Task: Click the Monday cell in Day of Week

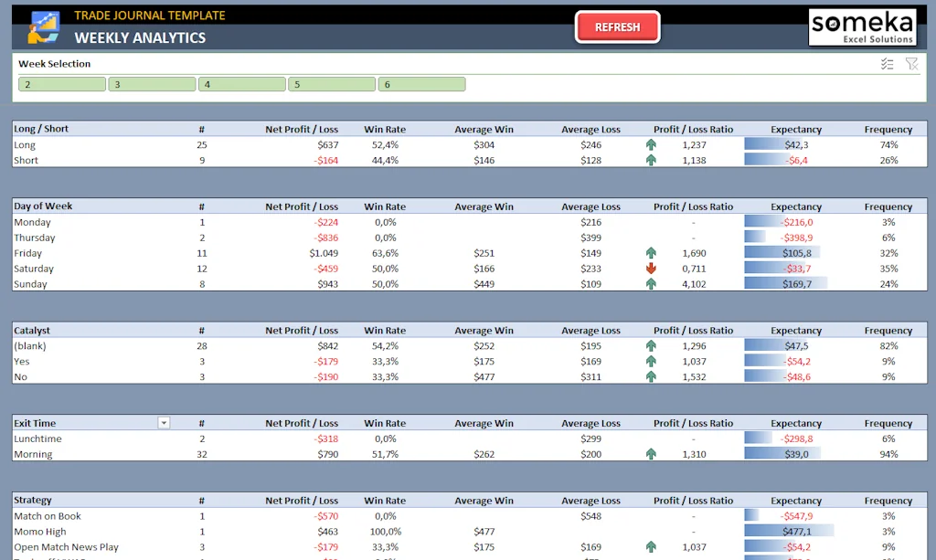Action: [31, 222]
